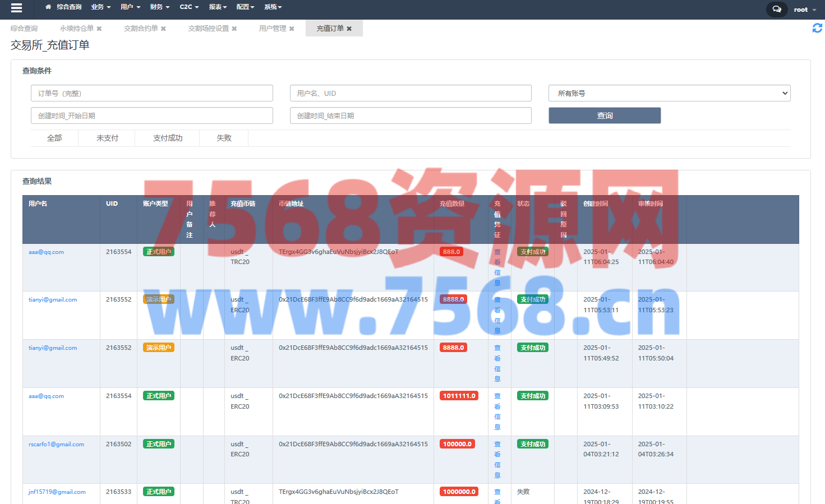The image size is (825, 504).
Task: Click the refresh icon at top right
Action: tap(817, 28)
